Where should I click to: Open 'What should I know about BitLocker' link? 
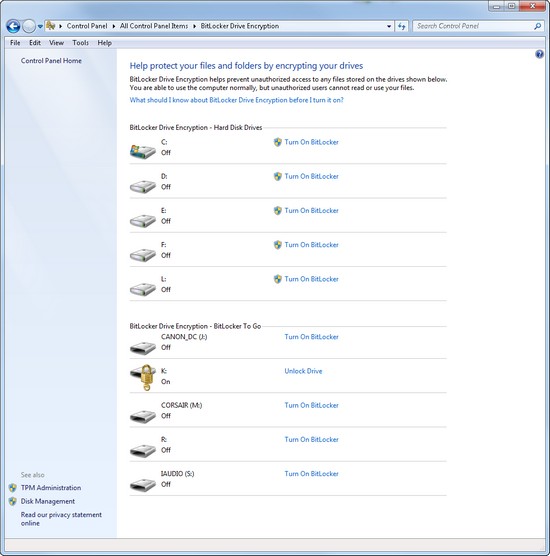click(x=237, y=100)
